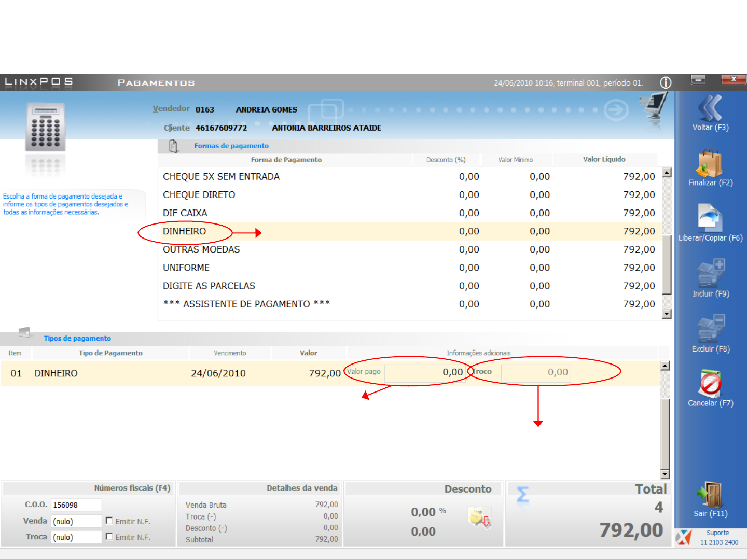Click the sigma total icon
Image resolution: width=747 pixels, height=560 pixels.
coord(522,495)
